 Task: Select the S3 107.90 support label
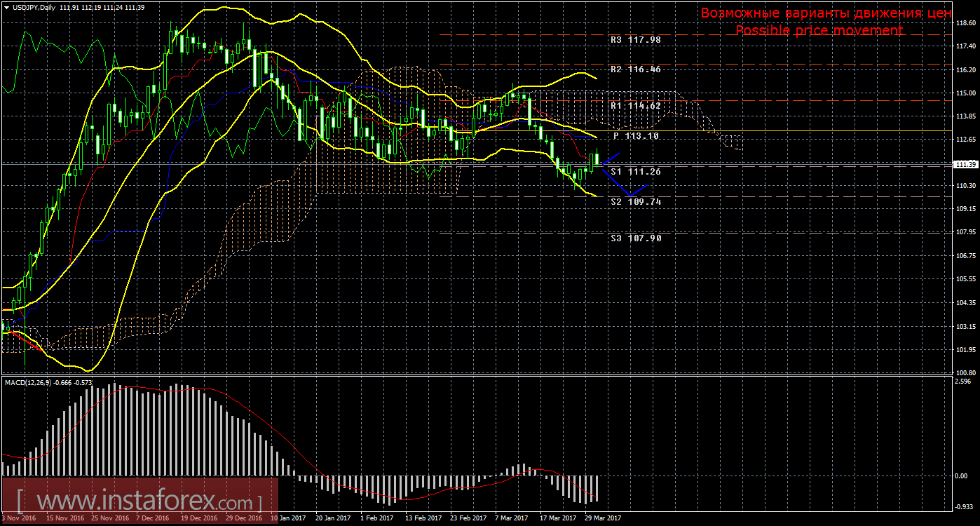click(x=635, y=238)
